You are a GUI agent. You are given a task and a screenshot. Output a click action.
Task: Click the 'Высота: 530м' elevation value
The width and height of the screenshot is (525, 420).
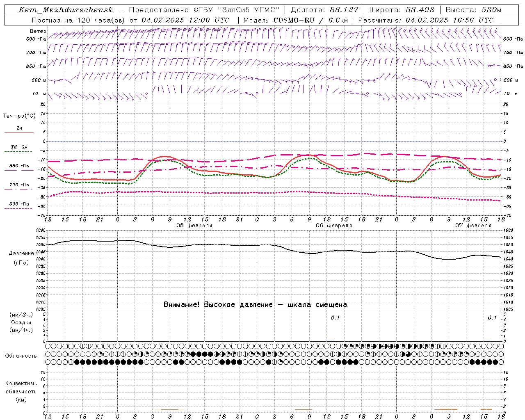473,10
